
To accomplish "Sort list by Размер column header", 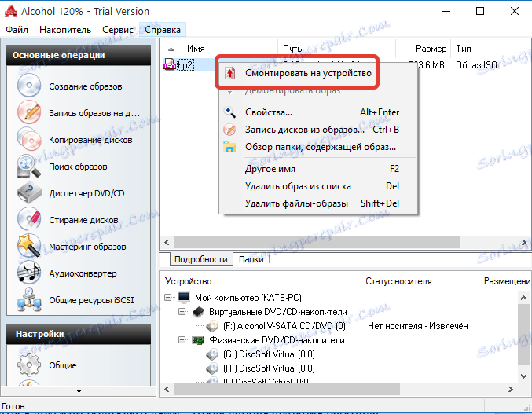I will pos(424,49).
